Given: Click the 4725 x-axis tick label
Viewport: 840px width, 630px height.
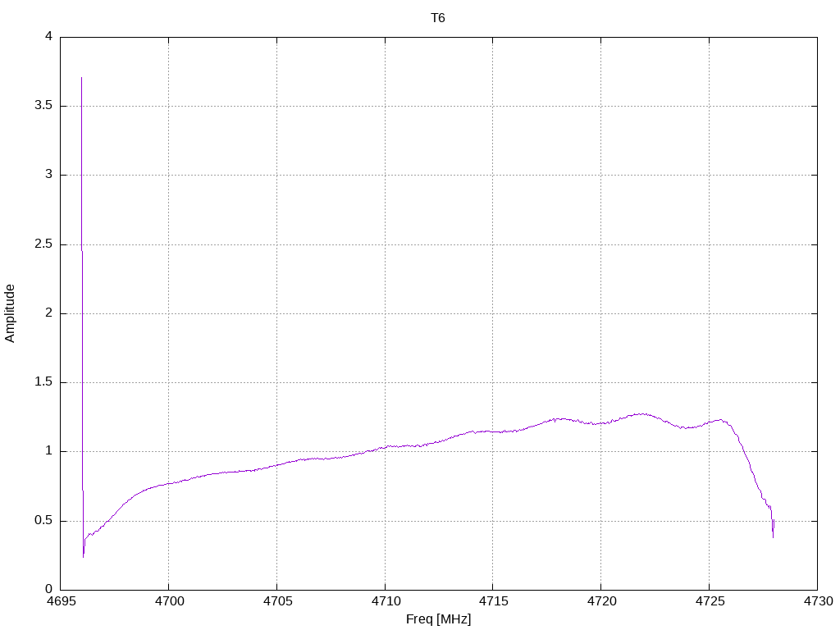Looking at the screenshot, I should [710, 601].
